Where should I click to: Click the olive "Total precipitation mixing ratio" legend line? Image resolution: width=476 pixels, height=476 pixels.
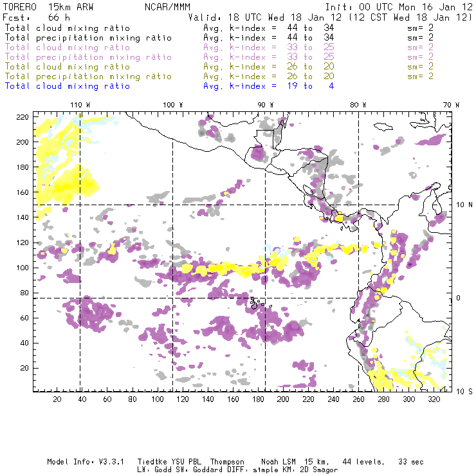(x=88, y=76)
